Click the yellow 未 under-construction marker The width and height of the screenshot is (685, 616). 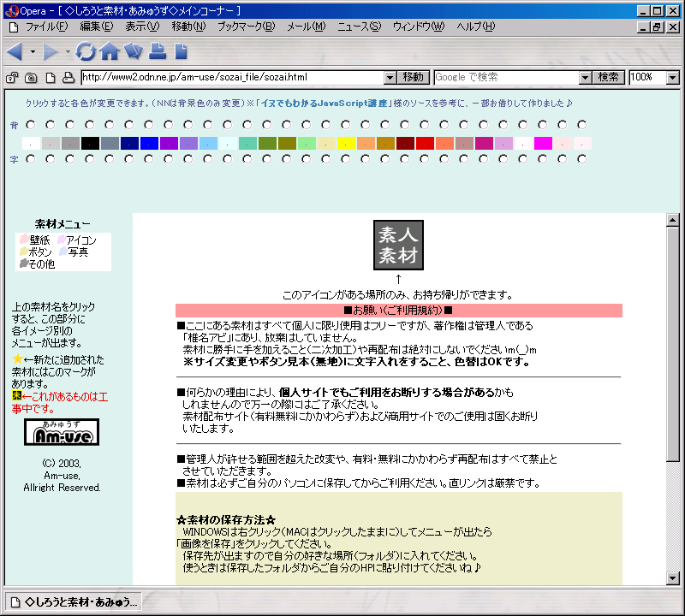point(16,396)
